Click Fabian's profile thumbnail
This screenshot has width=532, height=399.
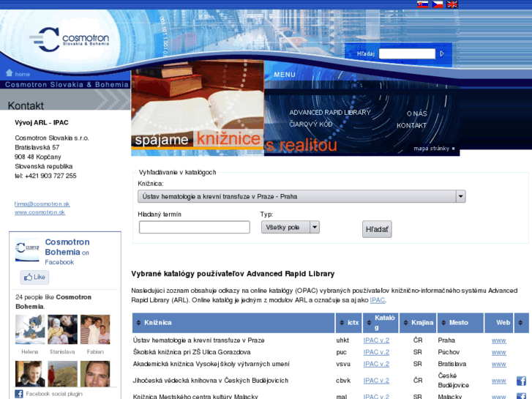click(x=95, y=329)
